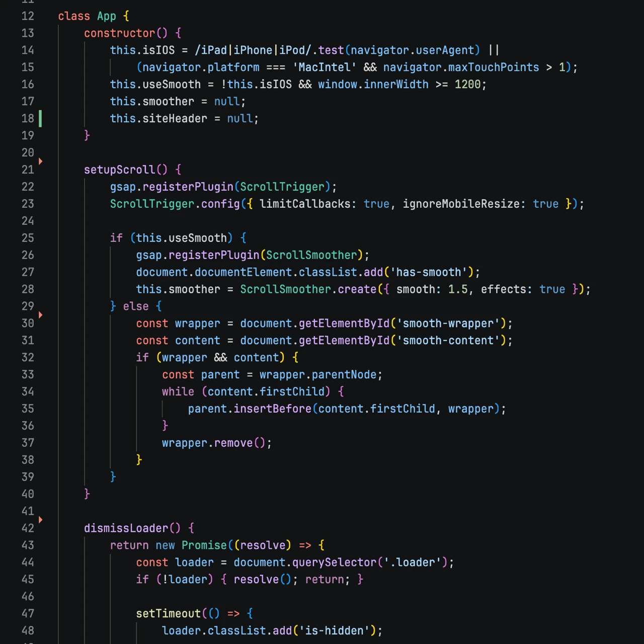The width and height of the screenshot is (644, 644).
Task: Click 'remove' in wrapper.remove()
Action: tap(233, 443)
